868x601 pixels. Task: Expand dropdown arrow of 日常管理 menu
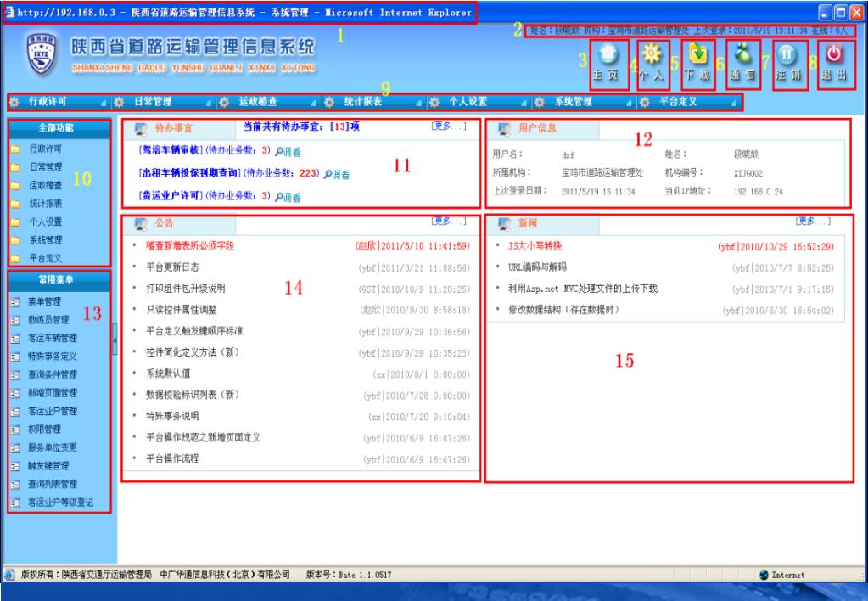click(209, 103)
